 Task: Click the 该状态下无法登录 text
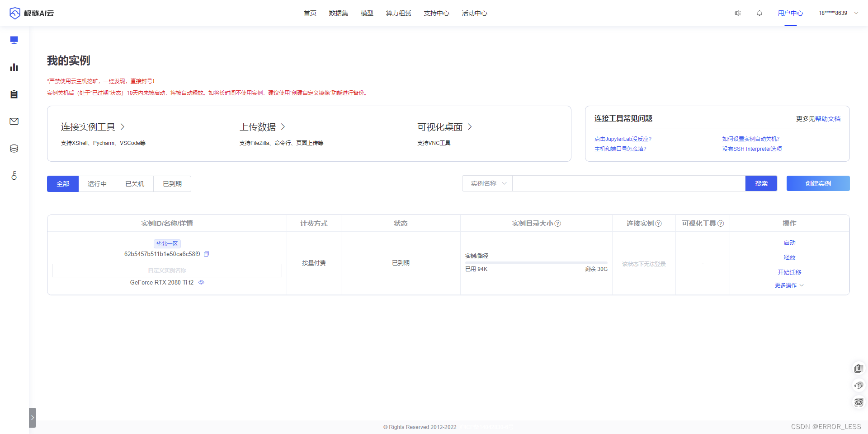[x=644, y=264]
